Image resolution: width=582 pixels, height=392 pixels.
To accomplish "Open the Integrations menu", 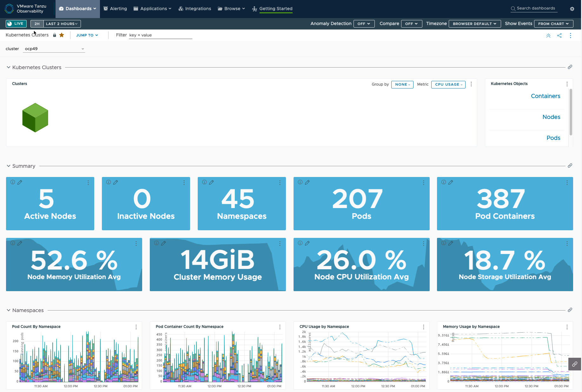I will pyautogui.click(x=195, y=9).
